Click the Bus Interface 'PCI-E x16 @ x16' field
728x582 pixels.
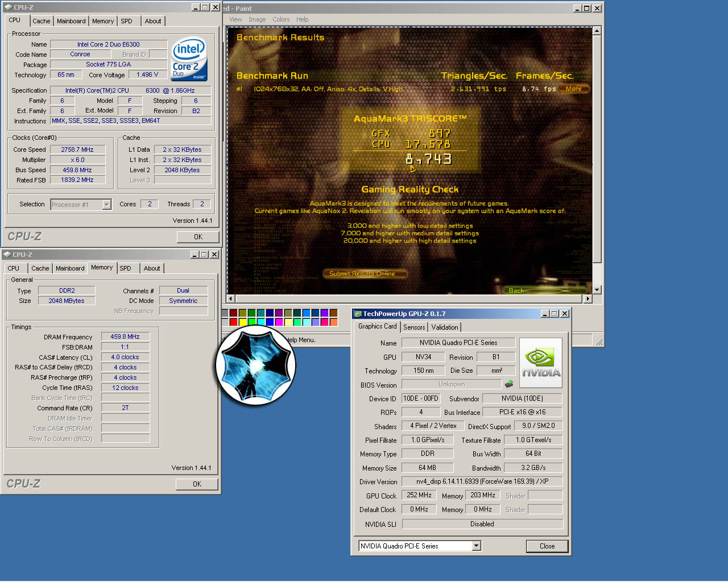point(523,412)
